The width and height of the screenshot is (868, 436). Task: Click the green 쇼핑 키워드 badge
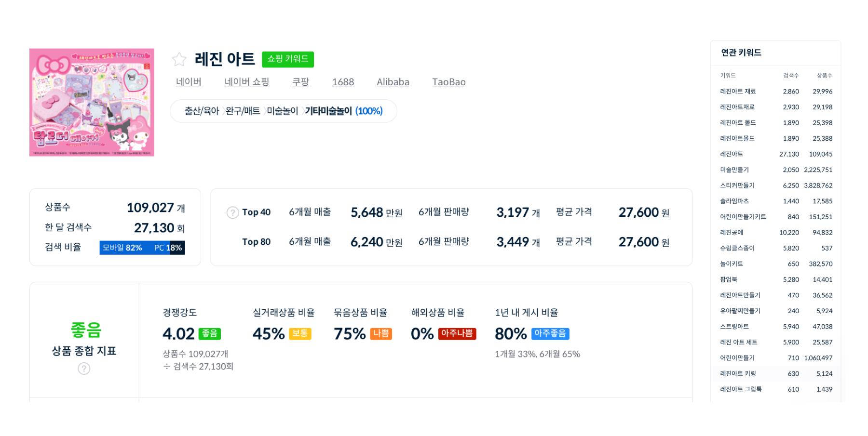(287, 59)
